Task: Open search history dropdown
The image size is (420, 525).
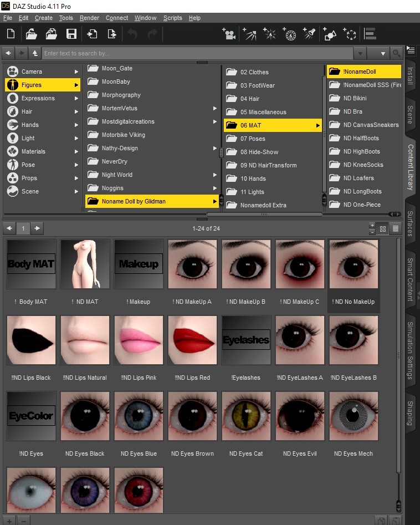Action: (x=360, y=53)
